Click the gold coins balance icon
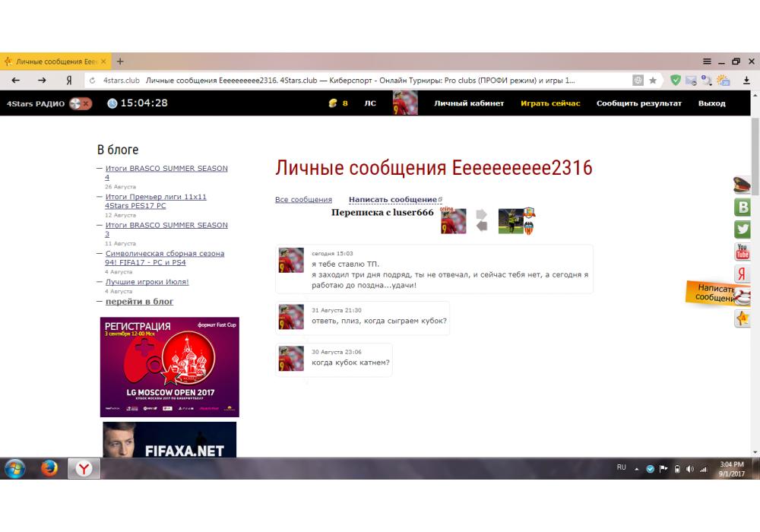Image resolution: width=760 pixels, height=532 pixels. 332,103
